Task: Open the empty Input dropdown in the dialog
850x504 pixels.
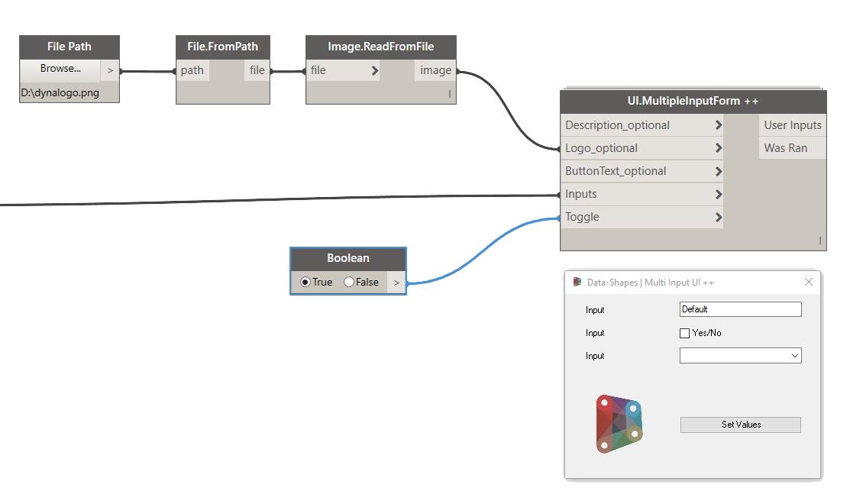Action: point(740,356)
